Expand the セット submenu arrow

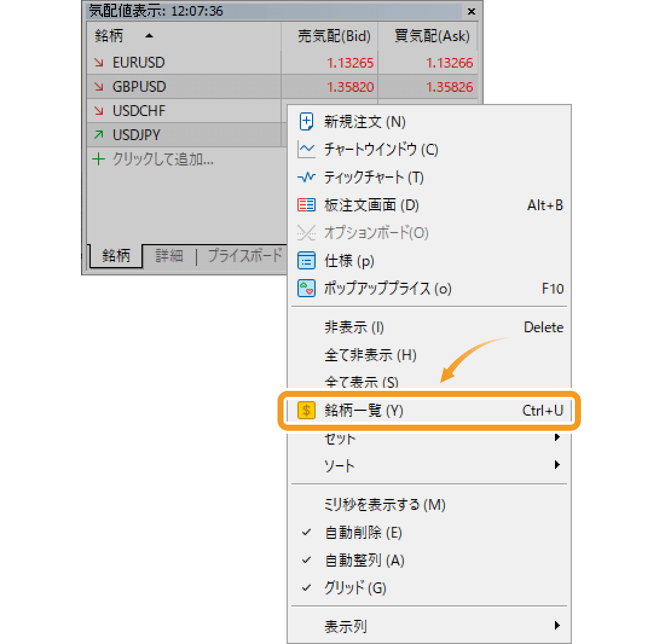pyautogui.click(x=557, y=437)
